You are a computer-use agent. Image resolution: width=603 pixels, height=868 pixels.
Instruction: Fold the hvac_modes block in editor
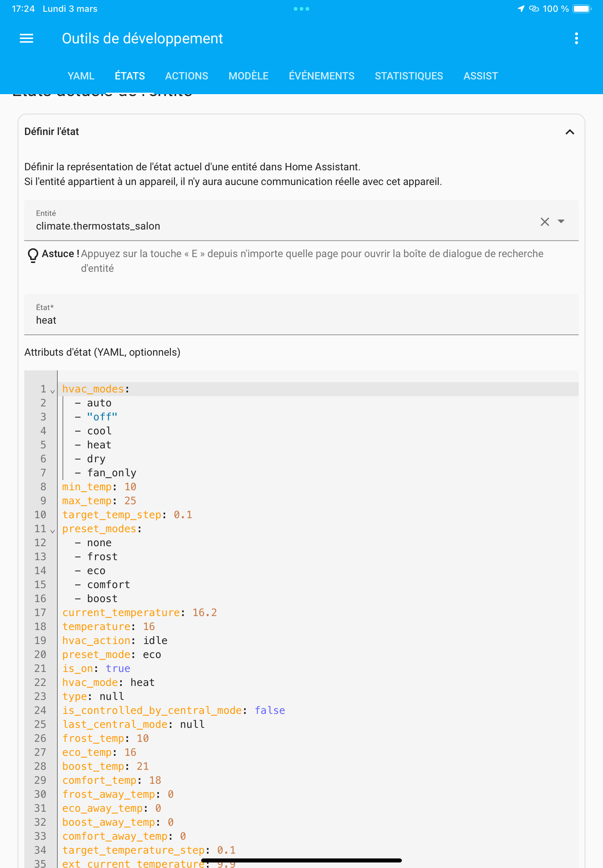[53, 391]
